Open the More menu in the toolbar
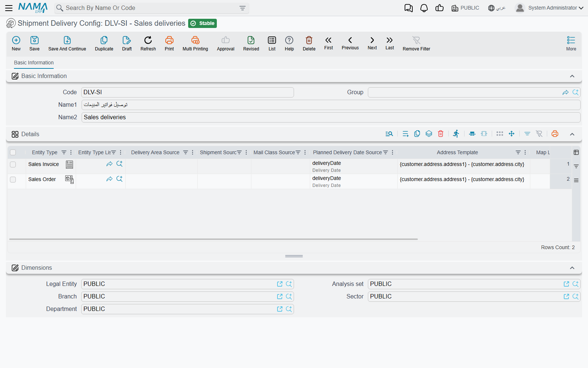The image size is (588, 368). coord(571,43)
